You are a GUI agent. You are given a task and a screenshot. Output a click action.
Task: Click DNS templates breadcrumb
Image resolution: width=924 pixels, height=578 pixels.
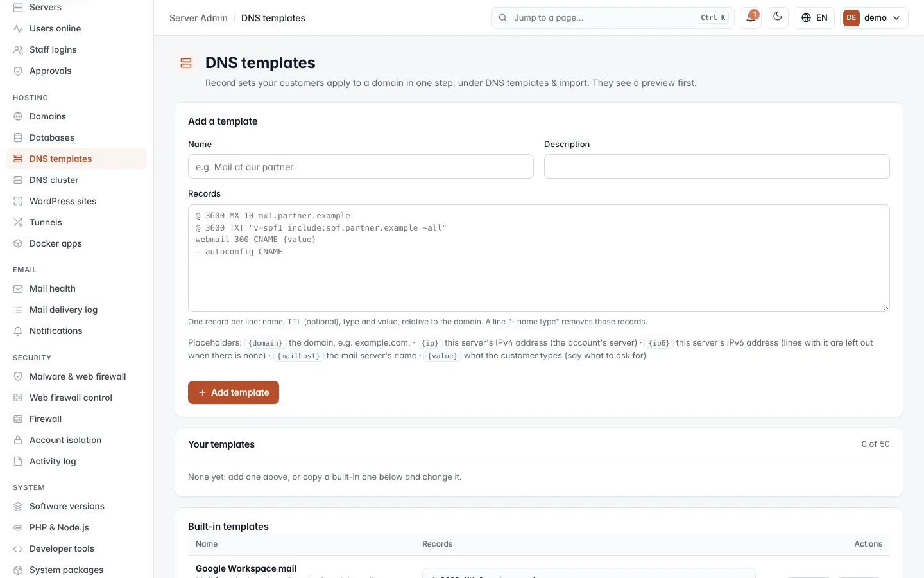(x=273, y=18)
